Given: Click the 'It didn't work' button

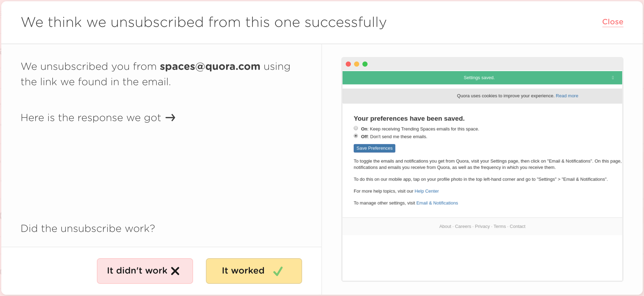Looking at the screenshot, I should [x=145, y=271].
